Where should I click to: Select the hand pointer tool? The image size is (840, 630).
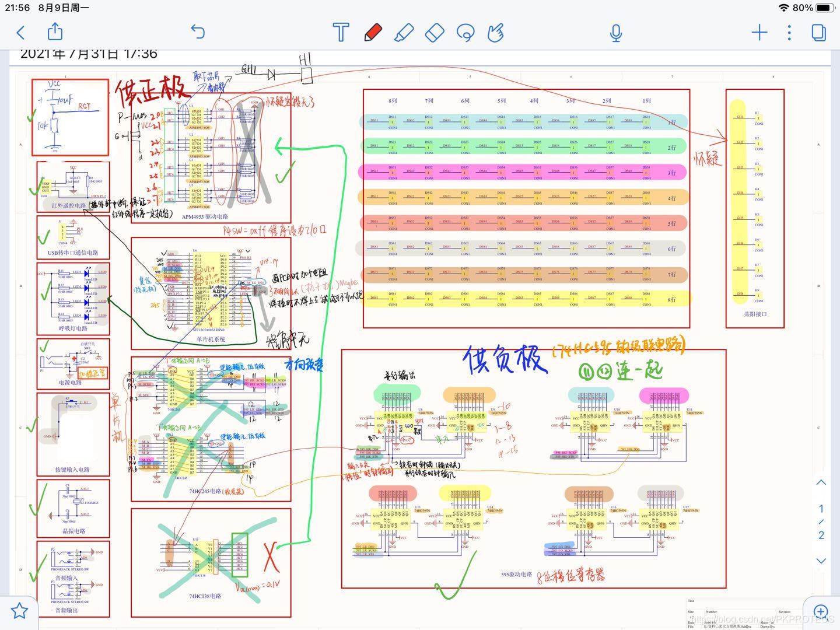point(496,32)
